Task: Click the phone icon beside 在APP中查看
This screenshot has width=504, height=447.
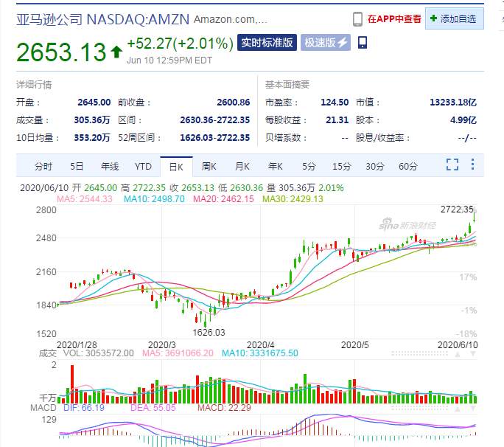Action: 357,19
